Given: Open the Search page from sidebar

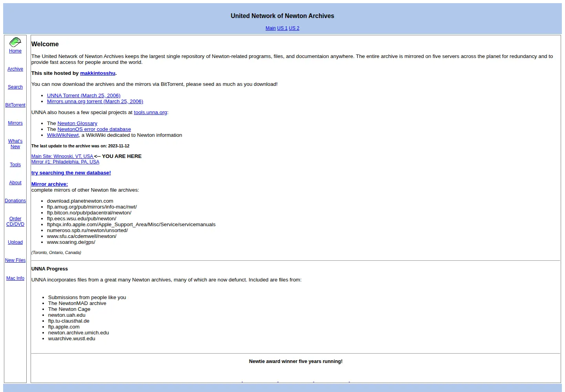Looking at the screenshot, I should pyautogui.click(x=15, y=87).
